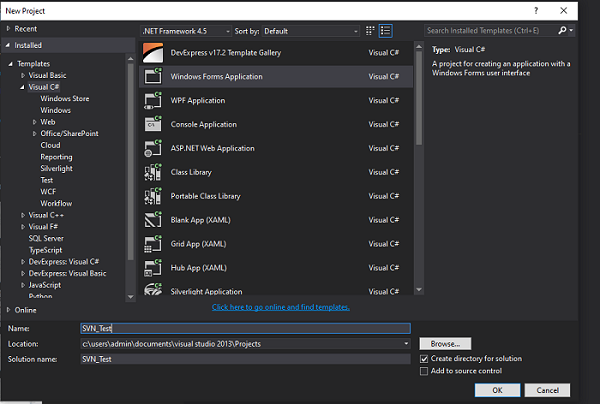The width and height of the screenshot is (600, 404).
Task: Click the Solution name text field
Action: pyautogui.click(x=245, y=358)
